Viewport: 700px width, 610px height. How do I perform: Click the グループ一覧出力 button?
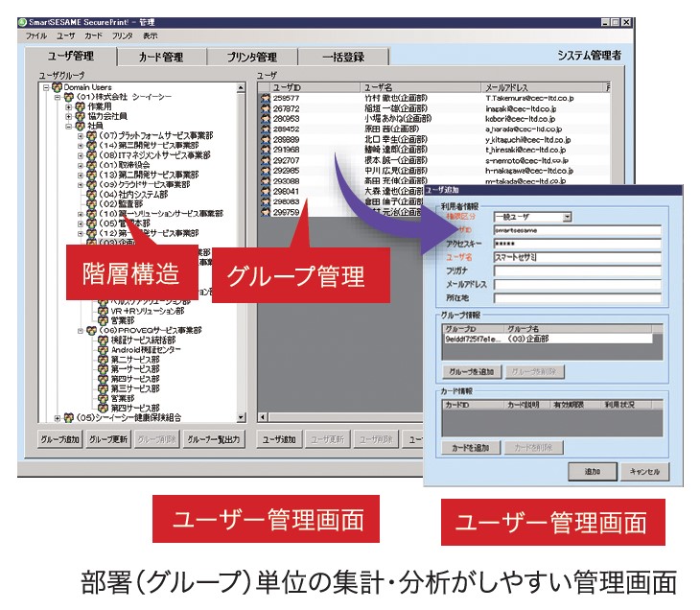click(214, 440)
